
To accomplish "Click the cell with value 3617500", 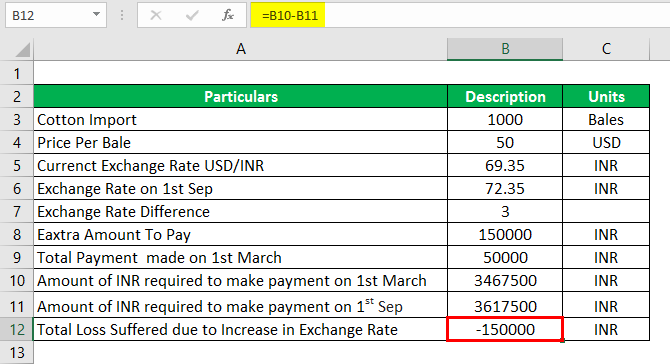I will (505, 305).
